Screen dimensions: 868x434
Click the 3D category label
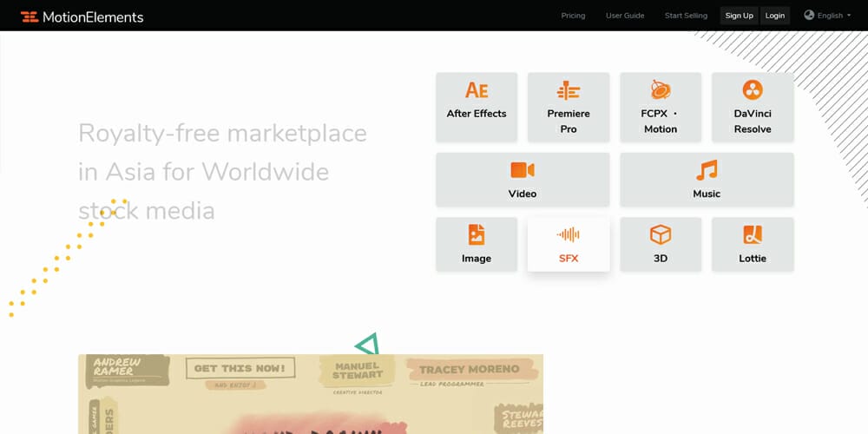coord(661,259)
